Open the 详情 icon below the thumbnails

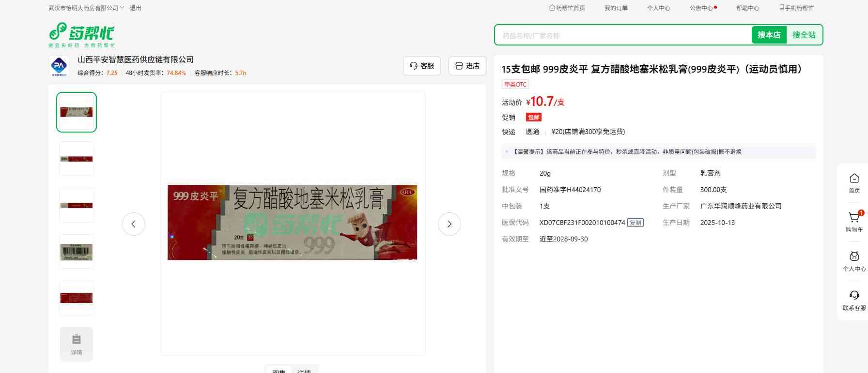point(77,344)
